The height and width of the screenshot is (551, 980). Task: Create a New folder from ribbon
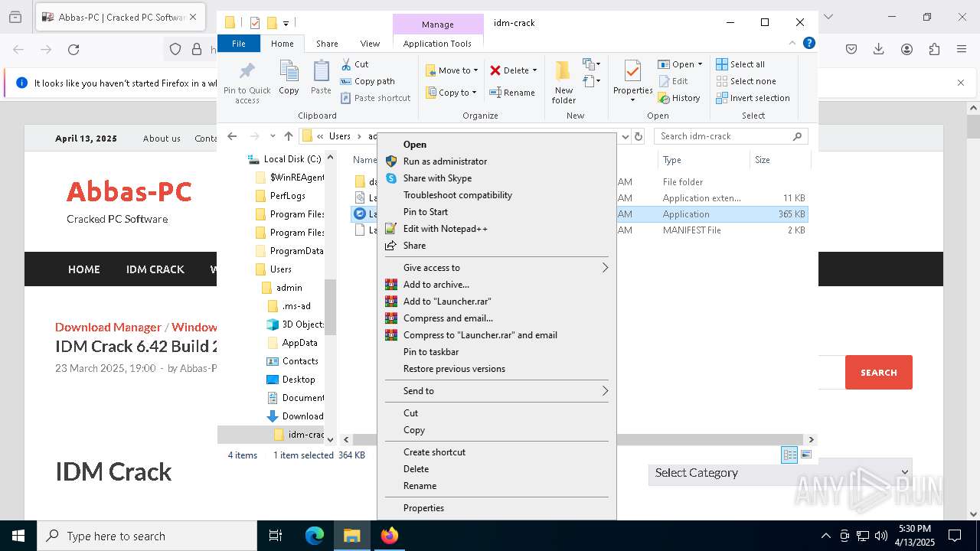(x=563, y=83)
